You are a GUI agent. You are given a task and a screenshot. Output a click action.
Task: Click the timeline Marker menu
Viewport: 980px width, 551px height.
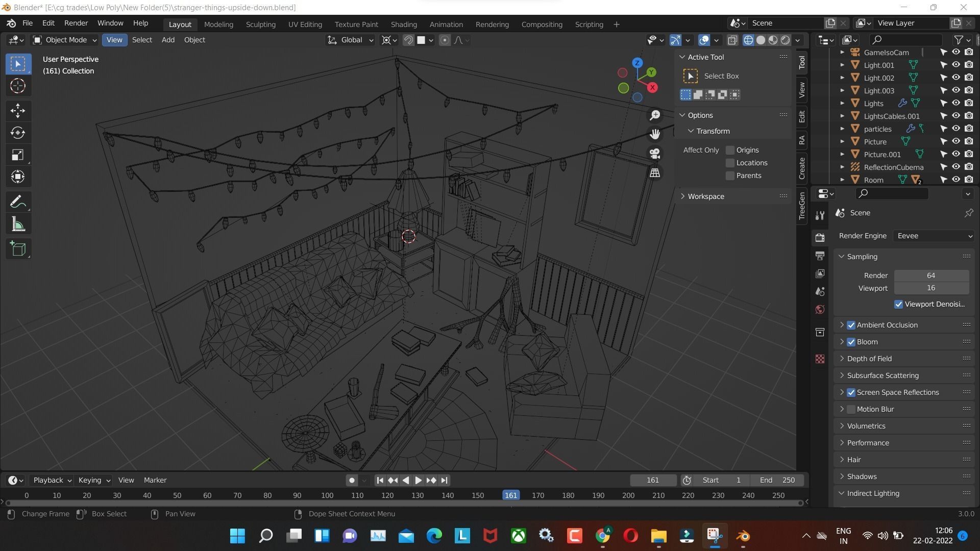tap(155, 480)
